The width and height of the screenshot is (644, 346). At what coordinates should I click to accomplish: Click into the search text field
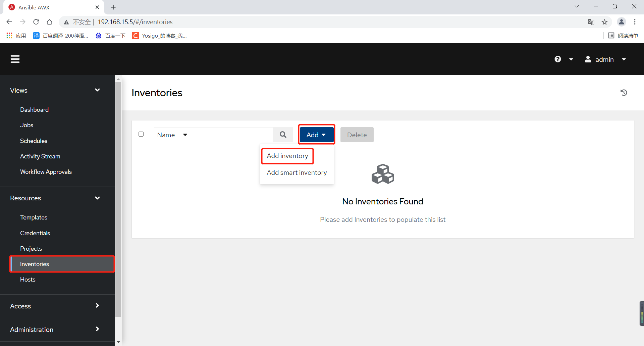tap(234, 135)
